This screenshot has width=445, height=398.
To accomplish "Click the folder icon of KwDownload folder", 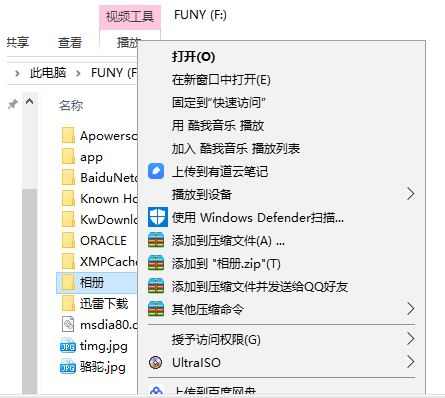I will click(68, 219).
